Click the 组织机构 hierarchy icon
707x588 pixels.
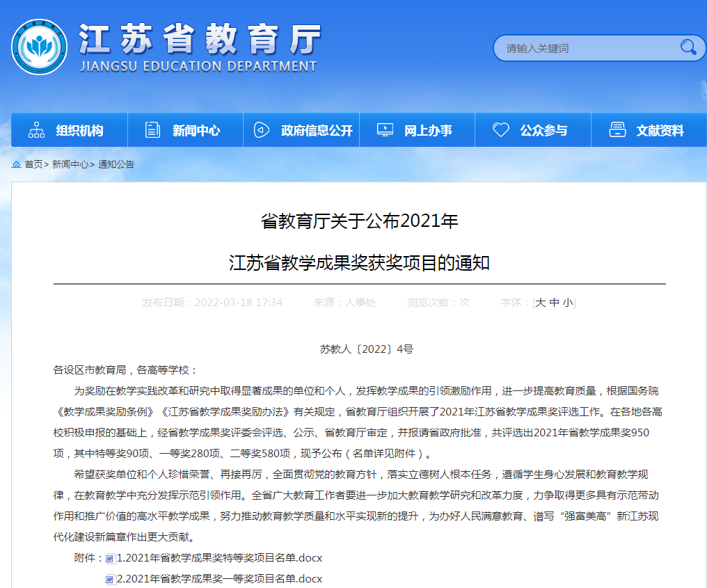tap(36, 130)
